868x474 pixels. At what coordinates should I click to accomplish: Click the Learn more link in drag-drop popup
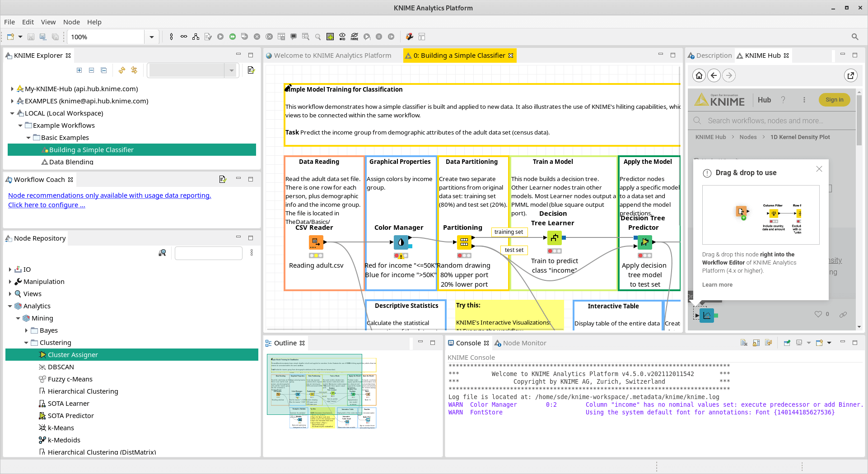[x=717, y=285]
